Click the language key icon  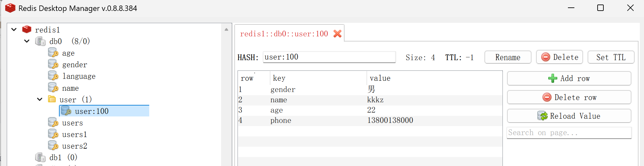(53, 76)
